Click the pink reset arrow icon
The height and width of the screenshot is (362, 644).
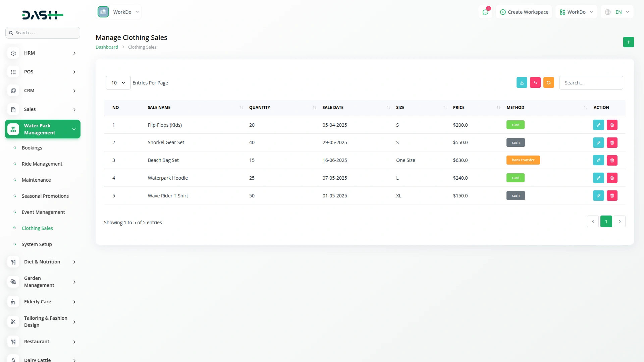tap(535, 83)
